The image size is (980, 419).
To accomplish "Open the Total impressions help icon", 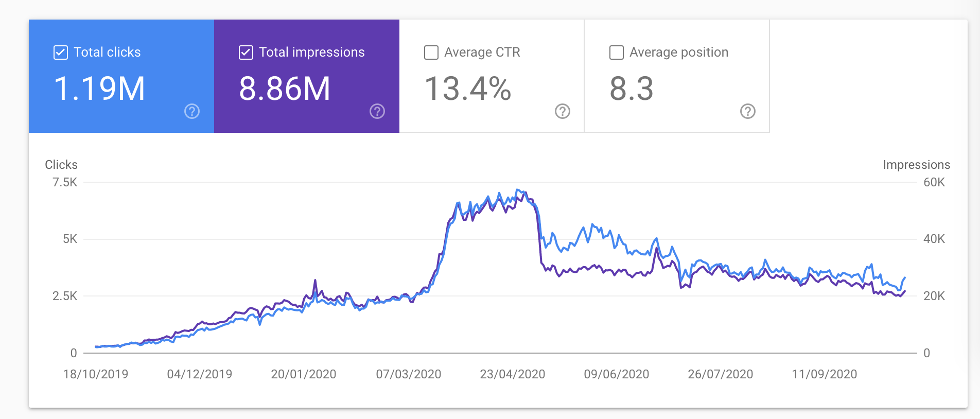I will click(x=377, y=111).
